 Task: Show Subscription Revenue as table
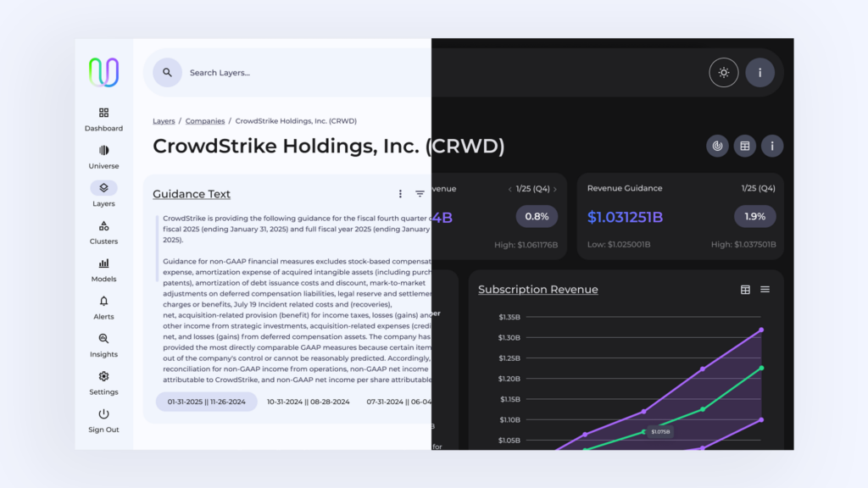[x=746, y=290]
